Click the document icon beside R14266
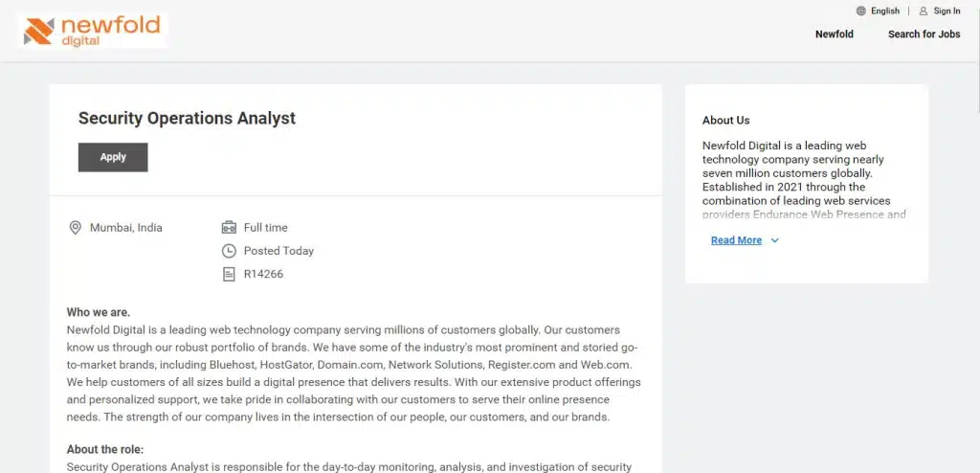Image resolution: width=980 pixels, height=473 pixels. coord(230,274)
